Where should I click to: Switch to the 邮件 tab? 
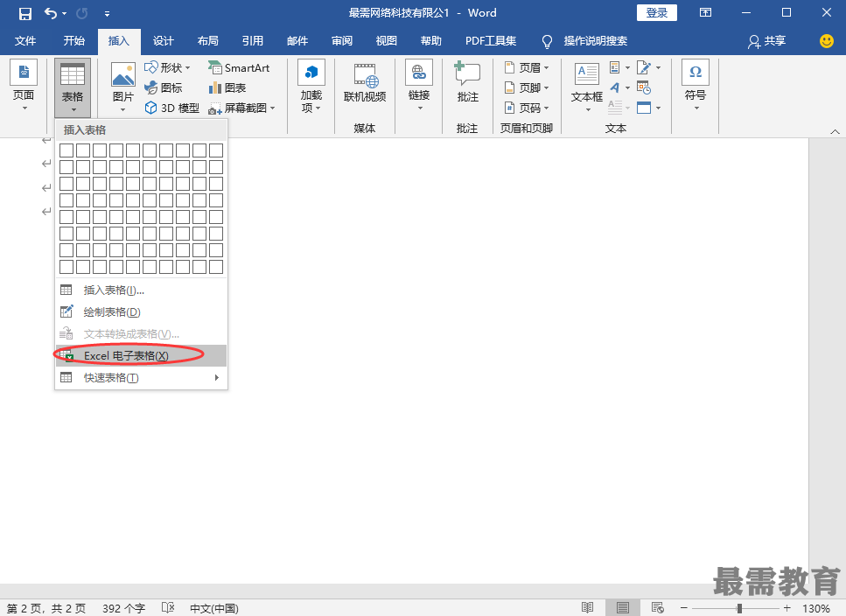tap(297, 41)
